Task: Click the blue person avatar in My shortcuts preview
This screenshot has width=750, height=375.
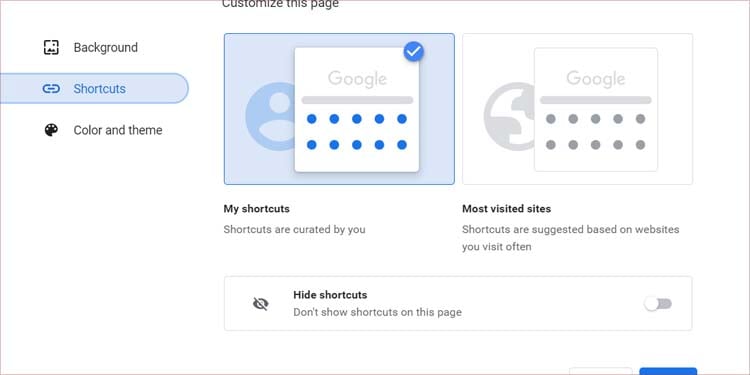Action: 270,116
